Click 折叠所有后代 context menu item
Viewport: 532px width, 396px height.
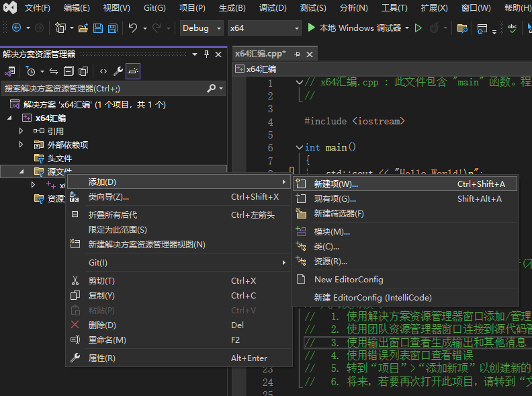[179, 215]
